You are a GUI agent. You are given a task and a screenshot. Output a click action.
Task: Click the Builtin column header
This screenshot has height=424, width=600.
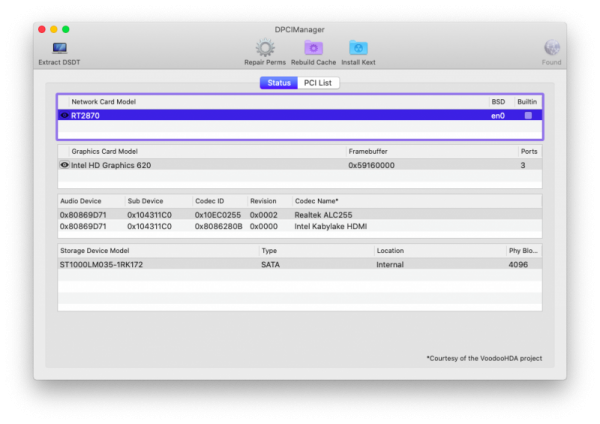[x=527, y=102]
